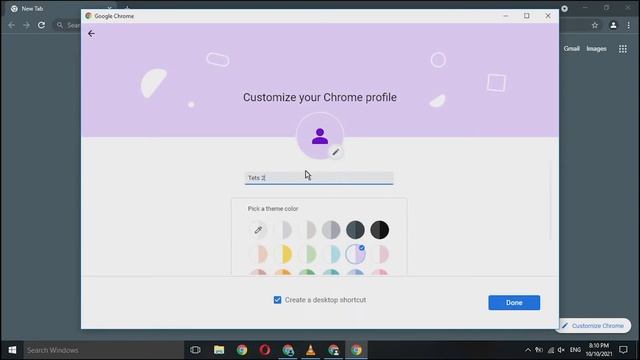Open Gmail link in background window
The image size is (640, 360).
[571, 49]
